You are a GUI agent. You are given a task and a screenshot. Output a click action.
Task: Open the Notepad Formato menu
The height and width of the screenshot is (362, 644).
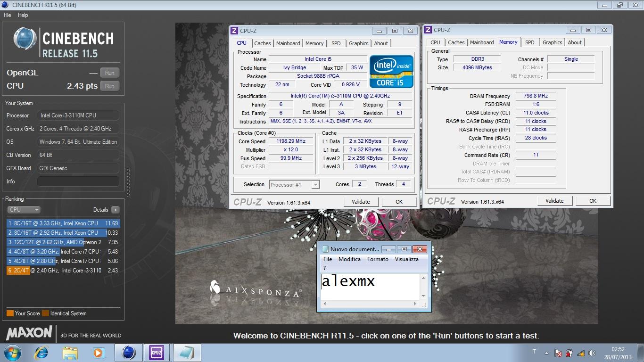[x=378, y=259]
